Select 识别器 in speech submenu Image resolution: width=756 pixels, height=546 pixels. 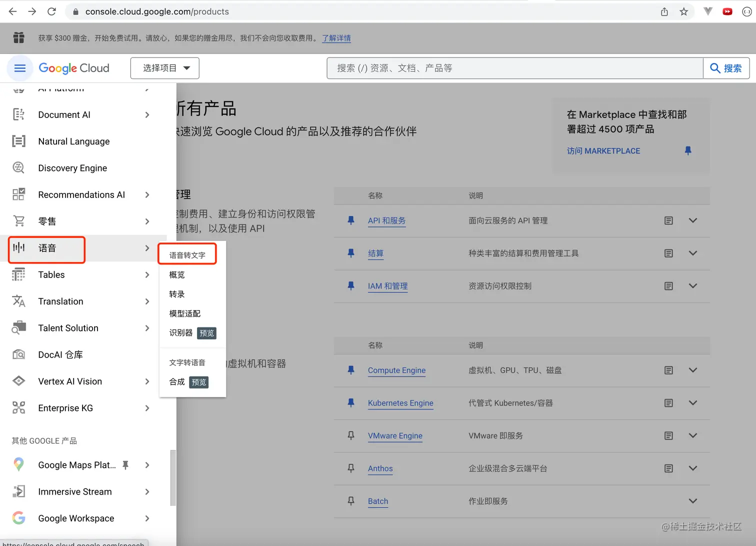coord(192,333)
